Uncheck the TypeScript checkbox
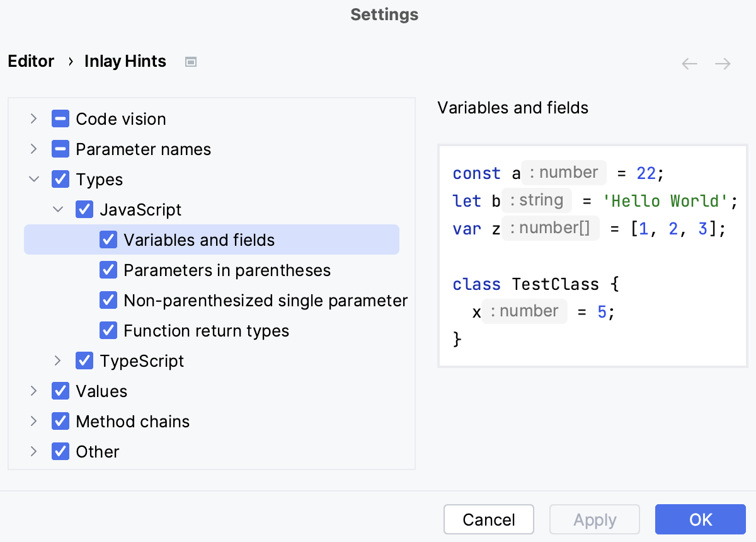The height and width of the screenshot is (542, 756). pyautogui.click(x=84, y=361)
